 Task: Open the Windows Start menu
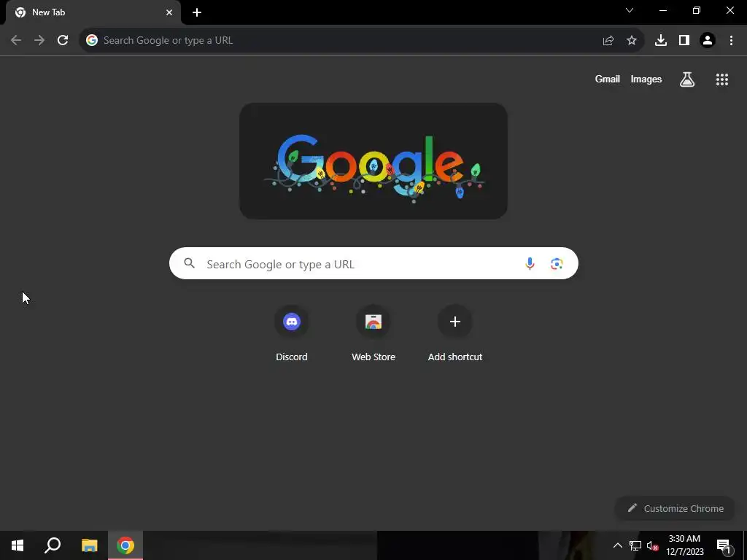point(18,545)
